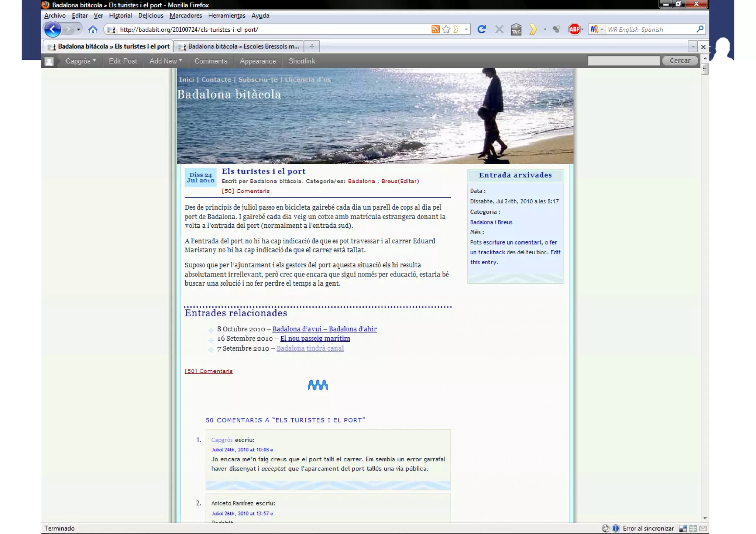Open the Delicious menu
756x534 pixels.
coord(151,15)
